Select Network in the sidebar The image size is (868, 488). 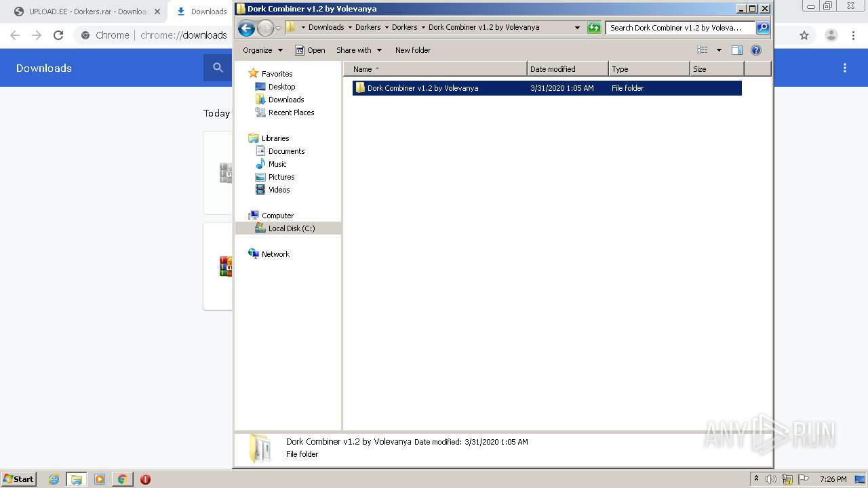click(275, 254)
